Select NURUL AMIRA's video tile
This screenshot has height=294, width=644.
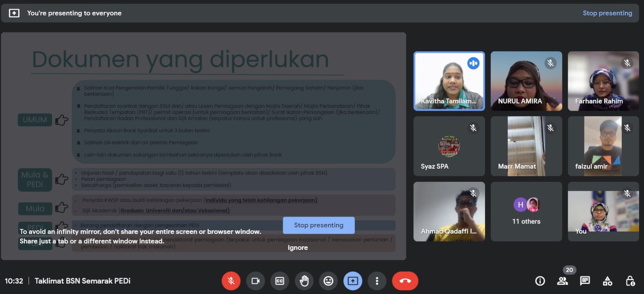coord(526,81)
